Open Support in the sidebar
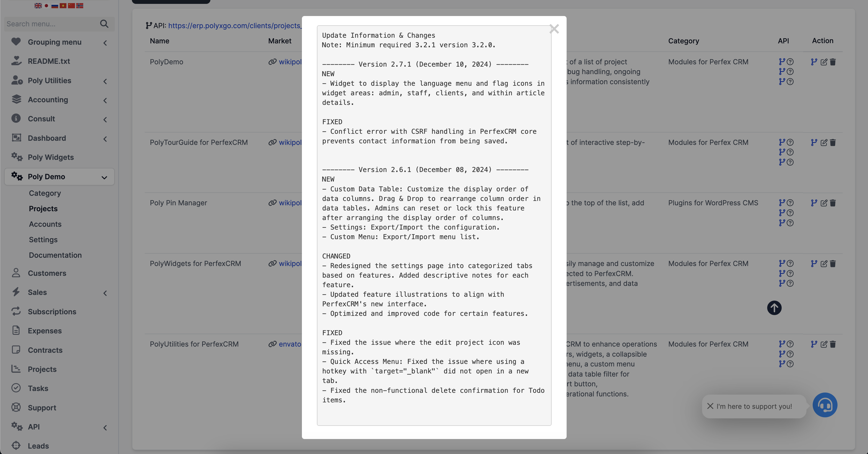The image size is (868, 454). pyautogui.click(x=42, y=408)
